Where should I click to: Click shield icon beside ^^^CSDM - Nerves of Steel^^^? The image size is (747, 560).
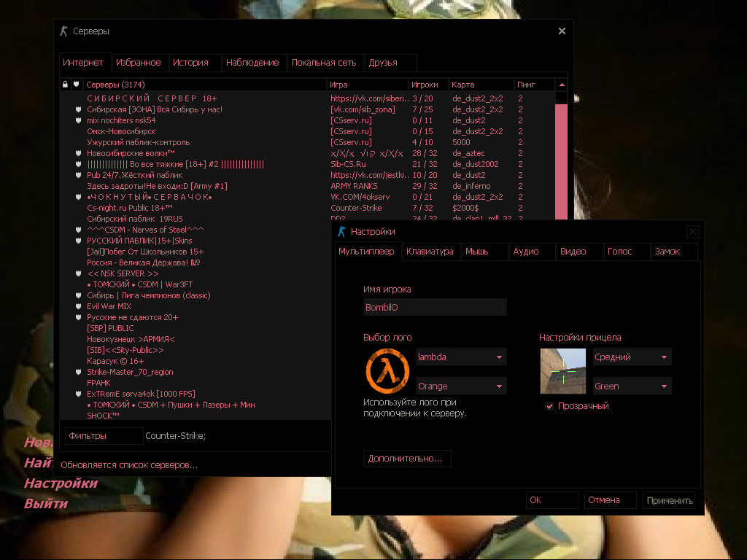pos(79,230)
